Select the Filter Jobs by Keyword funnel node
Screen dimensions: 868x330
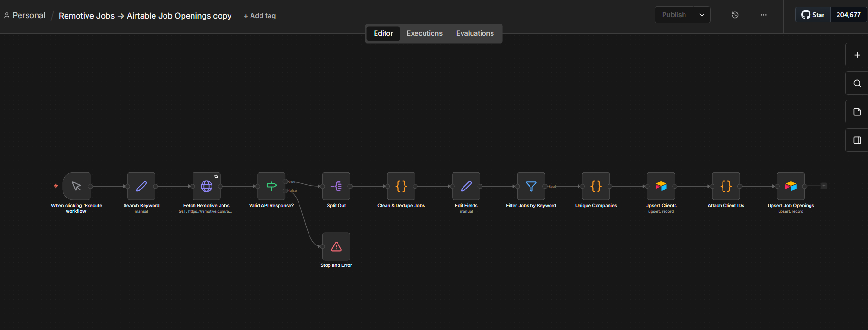click(x=531, y=186)
